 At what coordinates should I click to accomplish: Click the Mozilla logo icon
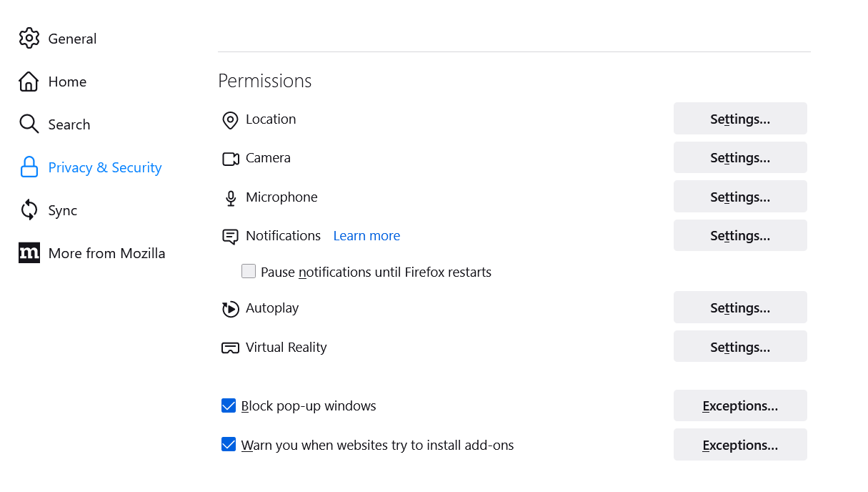click(x=29, y=253)
